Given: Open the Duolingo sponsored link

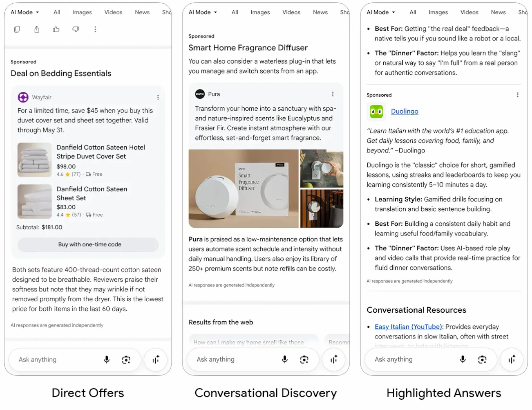Looking at the screenshot, I should [404, 111].
